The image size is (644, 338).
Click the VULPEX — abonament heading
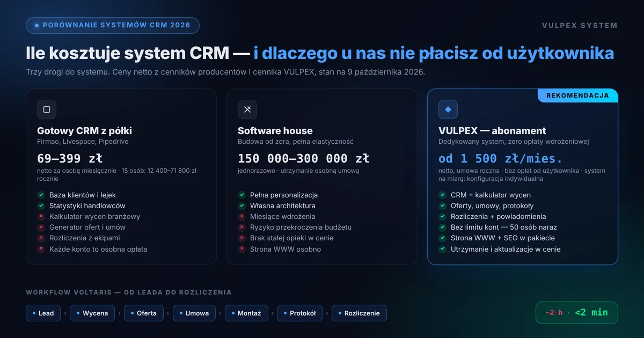492,131
